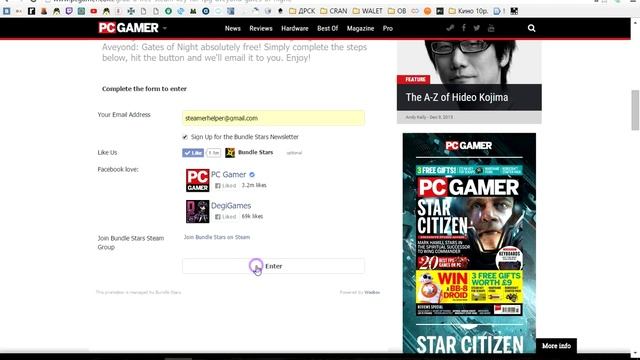Open PC Gamer's Facebook icon in header
The image size is (640, 360).
[x=464, y=28]
